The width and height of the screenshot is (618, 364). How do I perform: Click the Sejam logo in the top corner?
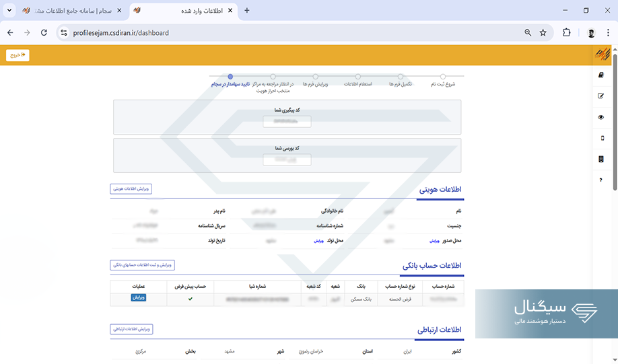(601, 54)
